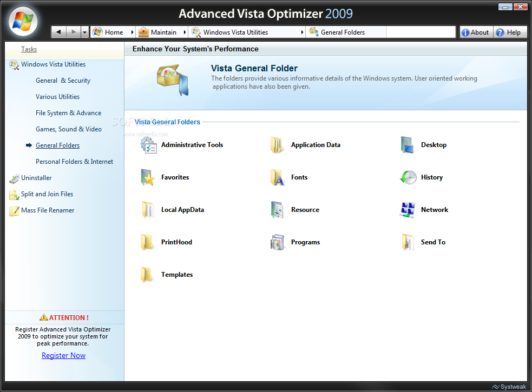Select Personal Folders & Internet
Image resolution: width=532 pixels, height=392 pixels.
pyautogui.click(x=75, y=162)
